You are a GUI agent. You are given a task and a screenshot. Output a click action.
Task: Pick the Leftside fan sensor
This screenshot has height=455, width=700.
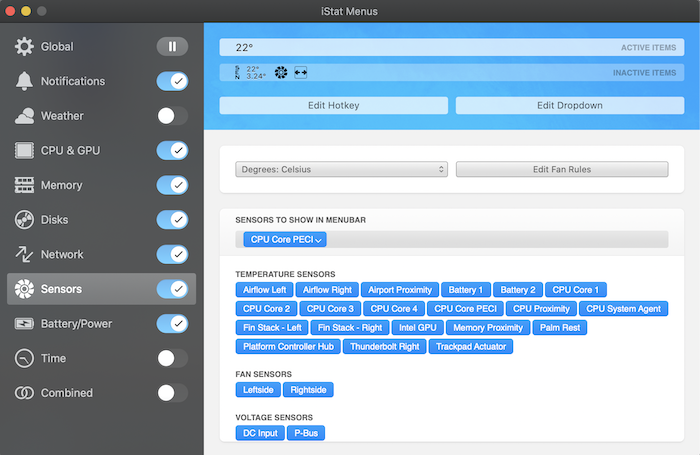[258, 390]
